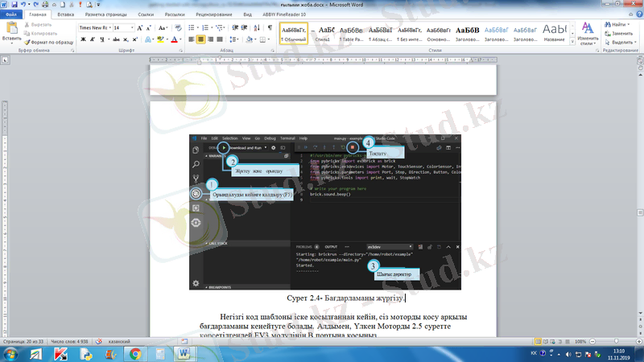The image size is (644, 362).
Task: Clear all formatting from selection
Action: tap(178, 28)
